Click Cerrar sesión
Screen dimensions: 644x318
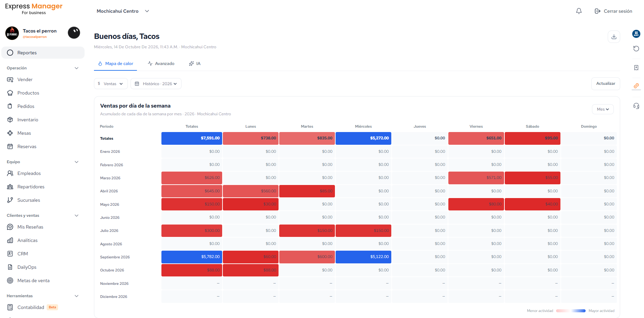pyautogui.click(x=613, y=11)
